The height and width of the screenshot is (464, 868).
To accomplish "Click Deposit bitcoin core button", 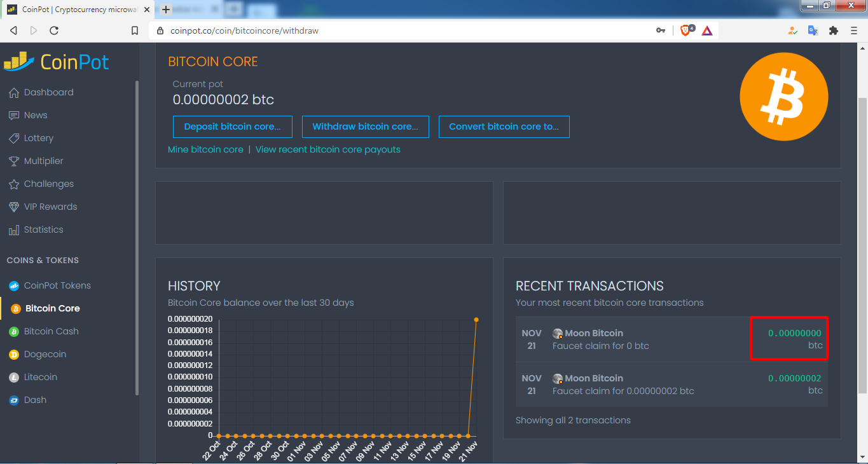I will pyautogui.click(x=232, y=126).
